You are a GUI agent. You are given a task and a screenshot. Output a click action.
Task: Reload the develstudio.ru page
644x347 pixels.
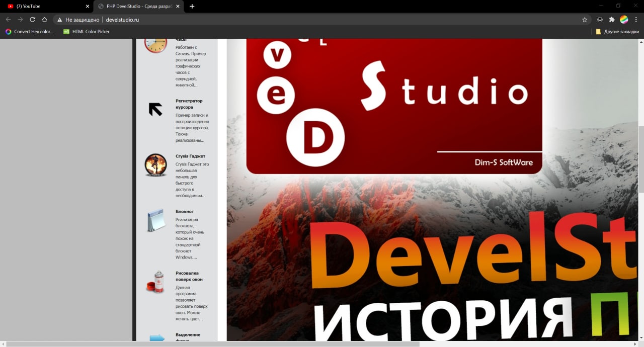tap(33, 20)
